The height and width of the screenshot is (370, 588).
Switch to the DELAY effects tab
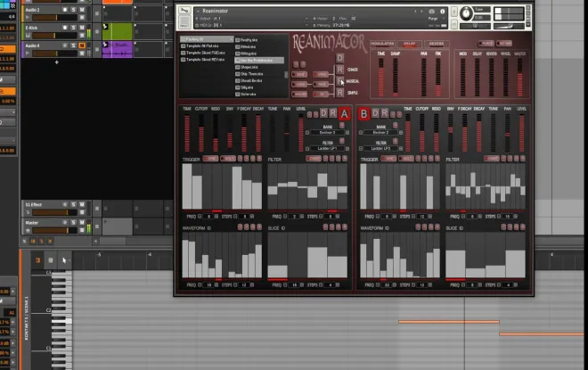point(410,44)
